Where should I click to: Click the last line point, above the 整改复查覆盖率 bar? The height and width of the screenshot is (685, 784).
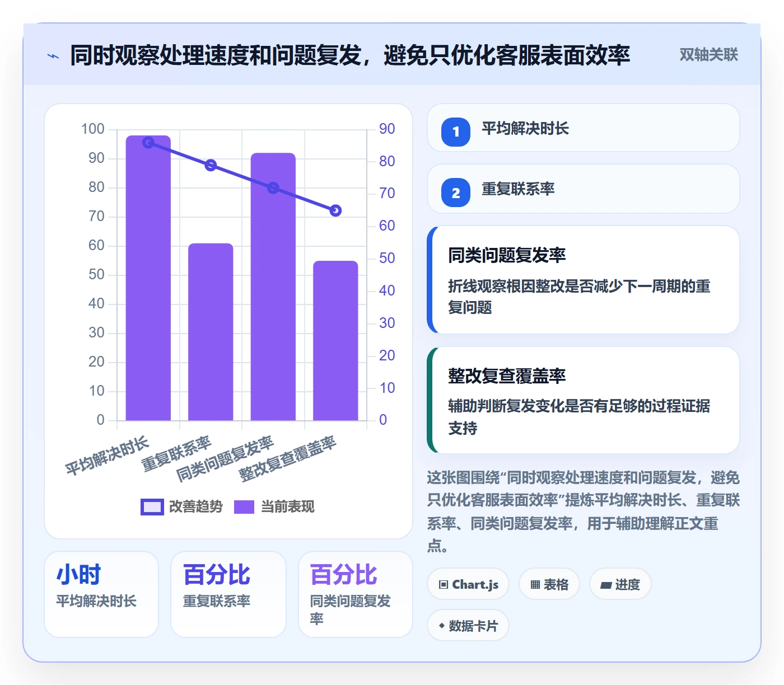pos(335,210)
